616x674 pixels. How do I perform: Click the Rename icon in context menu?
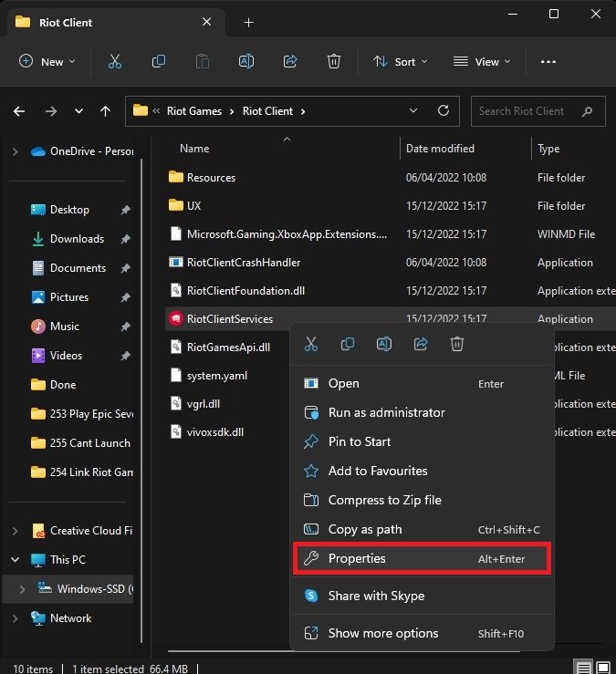click(x=384, y=344)
